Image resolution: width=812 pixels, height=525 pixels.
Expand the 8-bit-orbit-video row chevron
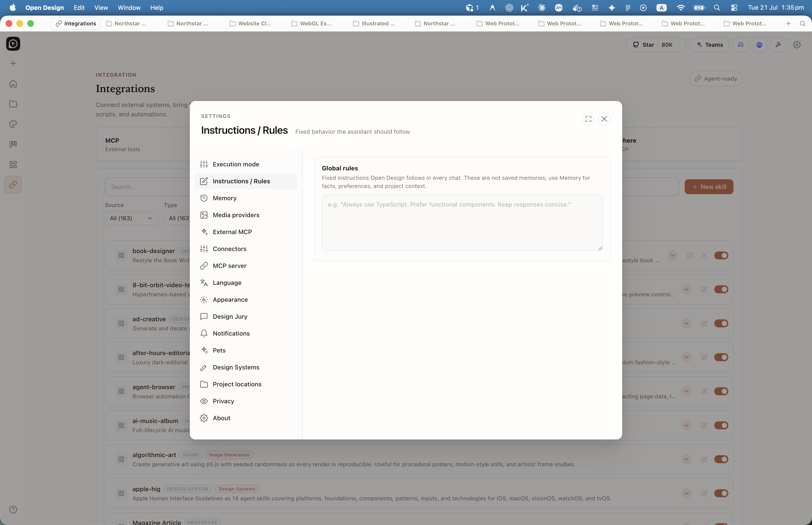pos(686,290)
